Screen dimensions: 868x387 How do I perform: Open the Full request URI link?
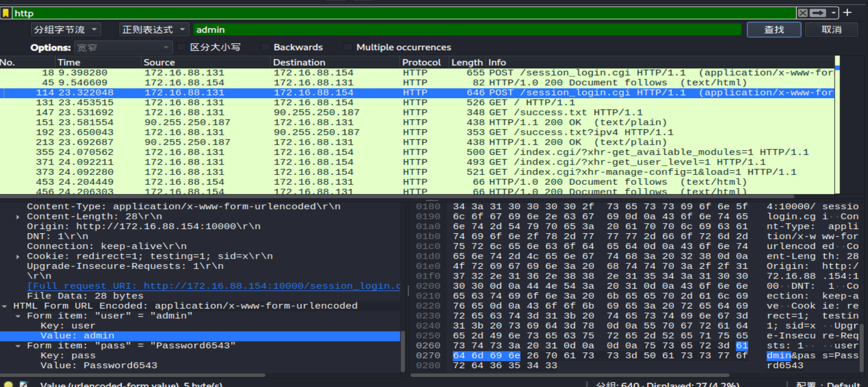pyautogui.click(x=214, y=286)
